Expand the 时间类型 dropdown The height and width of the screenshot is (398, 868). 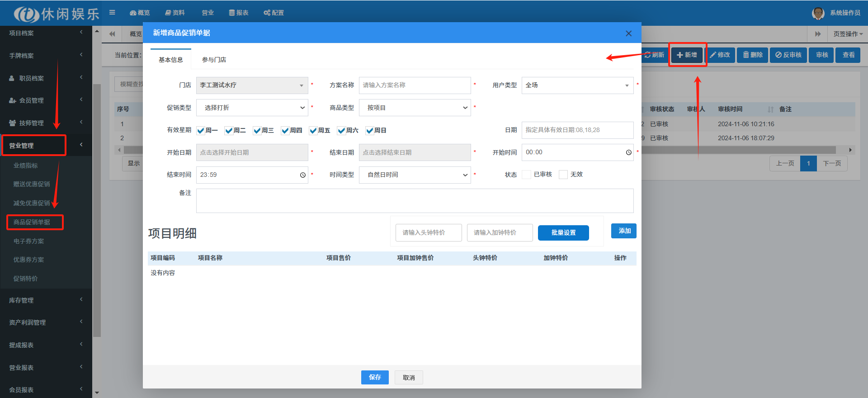(415, 175)
